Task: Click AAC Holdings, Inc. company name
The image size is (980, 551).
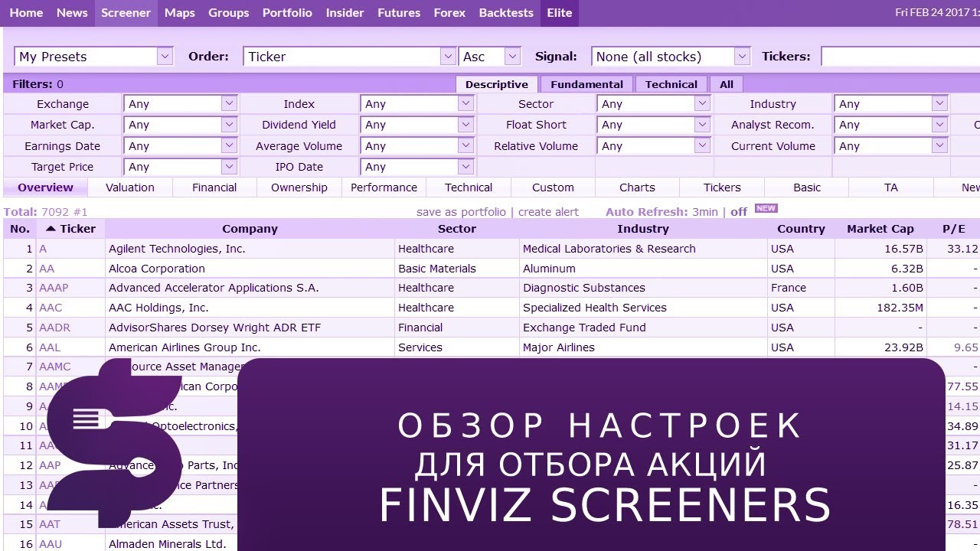Action: [x=158, y=308]
